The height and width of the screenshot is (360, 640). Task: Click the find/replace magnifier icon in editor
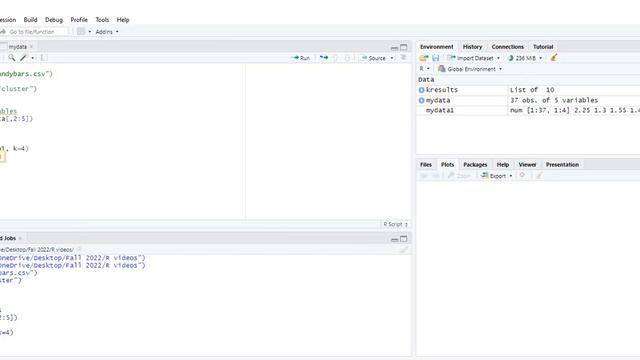[12, 58]
